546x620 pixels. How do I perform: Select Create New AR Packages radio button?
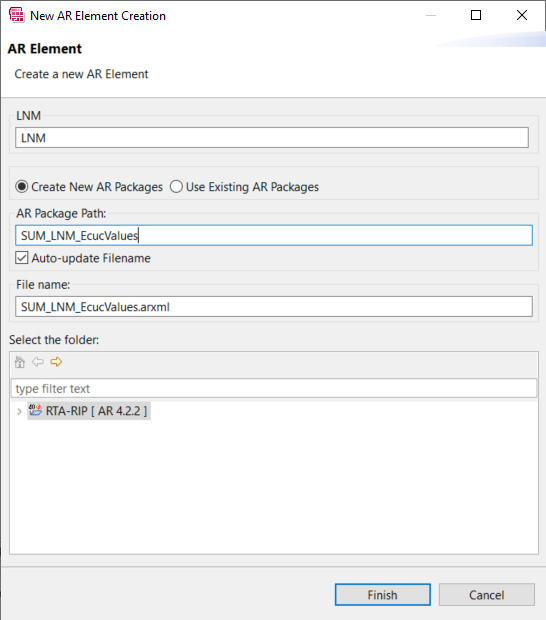(22, 187)
